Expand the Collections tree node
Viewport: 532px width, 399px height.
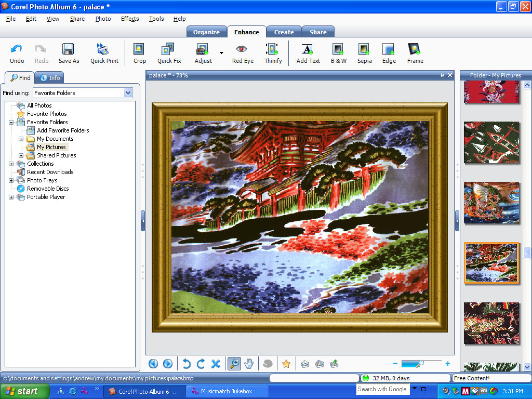11,164
